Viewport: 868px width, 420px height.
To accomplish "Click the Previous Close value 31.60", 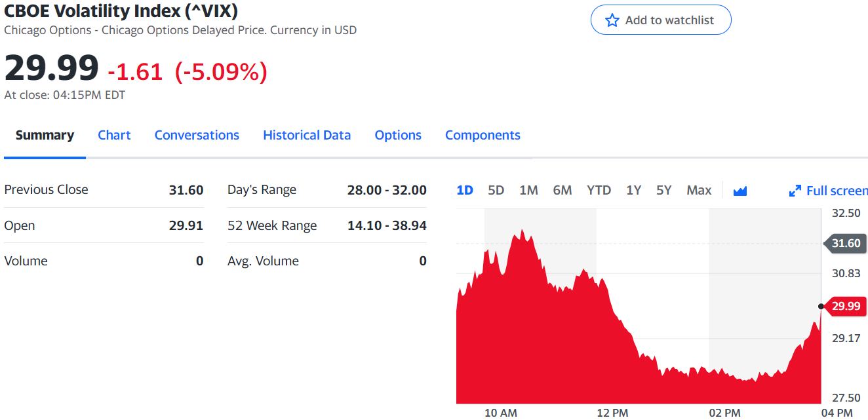I will point(186,189).
